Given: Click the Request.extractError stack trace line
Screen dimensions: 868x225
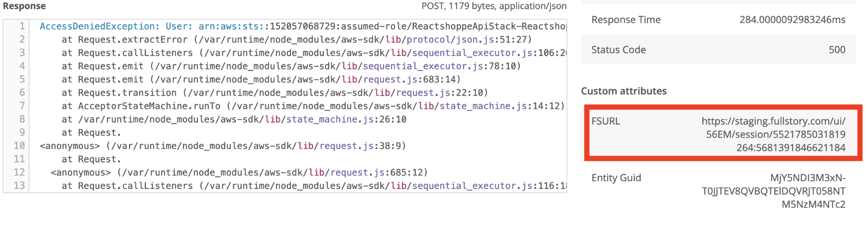Looking at the screenshot, I should [x=297, y=40].
